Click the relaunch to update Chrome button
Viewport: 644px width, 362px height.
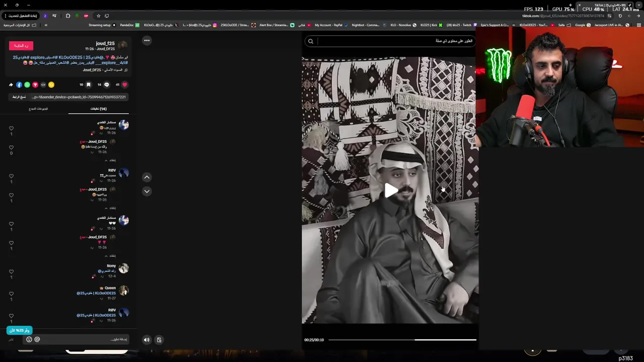click(x=21, y=16)
